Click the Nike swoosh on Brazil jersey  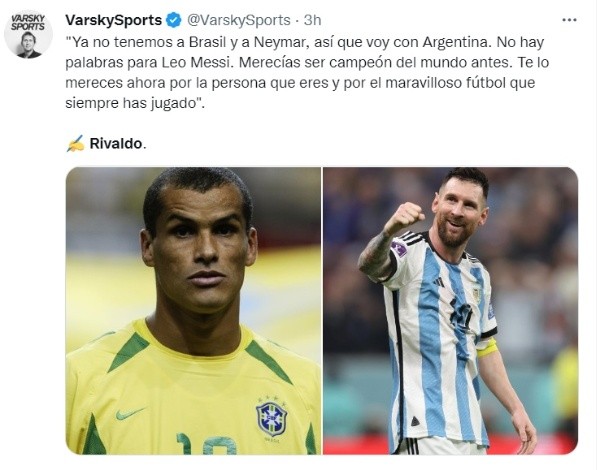(130, 413)
